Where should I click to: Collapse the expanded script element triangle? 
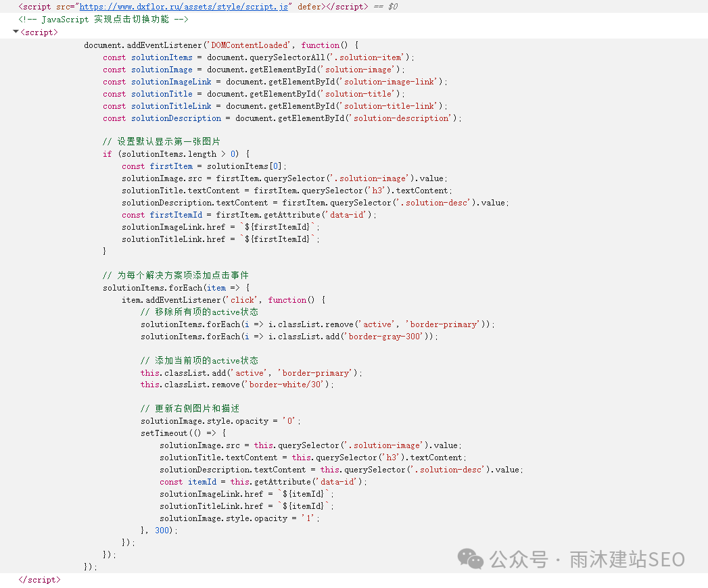pos(16,32)
